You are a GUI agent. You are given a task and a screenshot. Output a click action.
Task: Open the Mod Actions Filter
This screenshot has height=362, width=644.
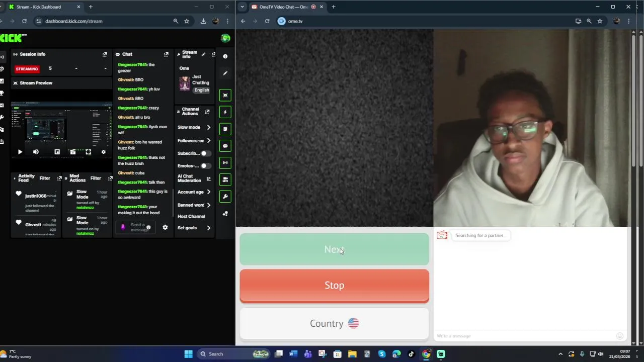coord(96,178)
